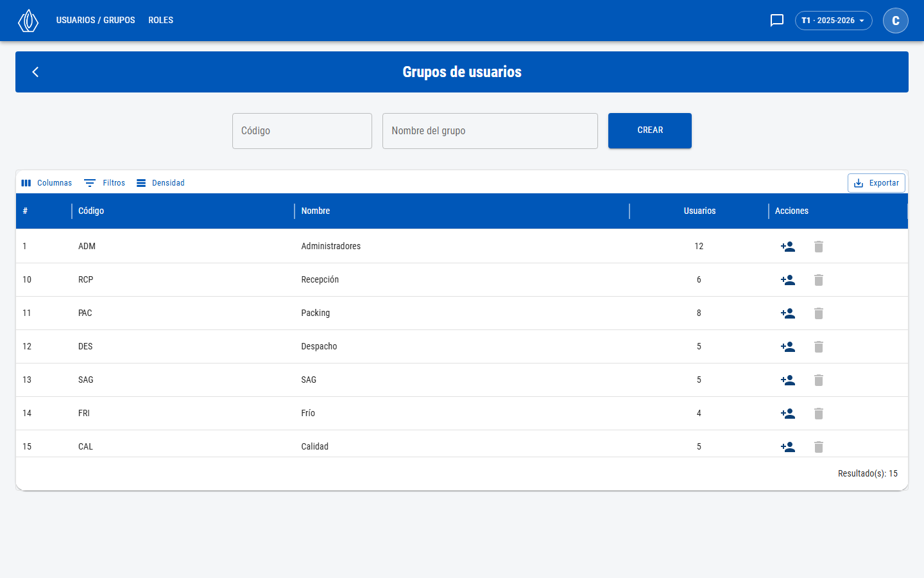Click users count 4 for Frío
Viewport: 924px width, 578px height.
click(x=699, y=413)
